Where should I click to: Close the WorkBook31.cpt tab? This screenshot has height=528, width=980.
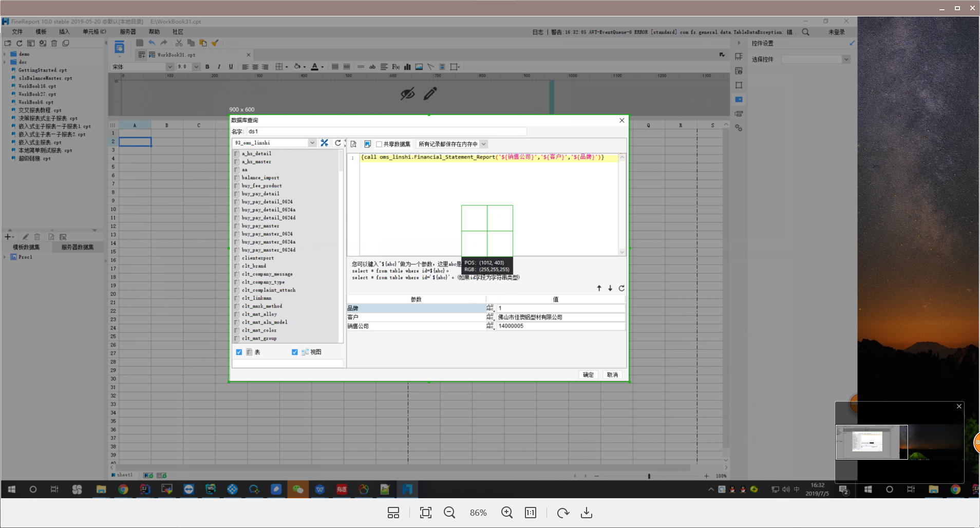pos(249,54)
